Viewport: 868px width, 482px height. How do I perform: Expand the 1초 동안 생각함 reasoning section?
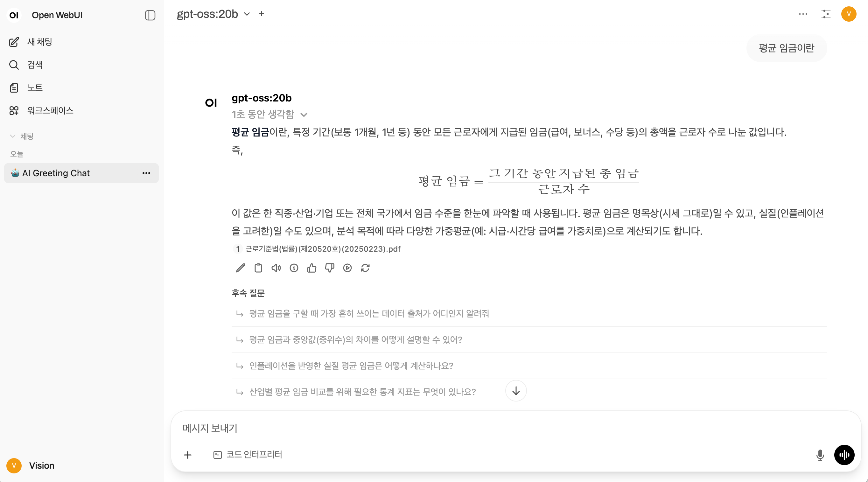[x=269, y=114]
